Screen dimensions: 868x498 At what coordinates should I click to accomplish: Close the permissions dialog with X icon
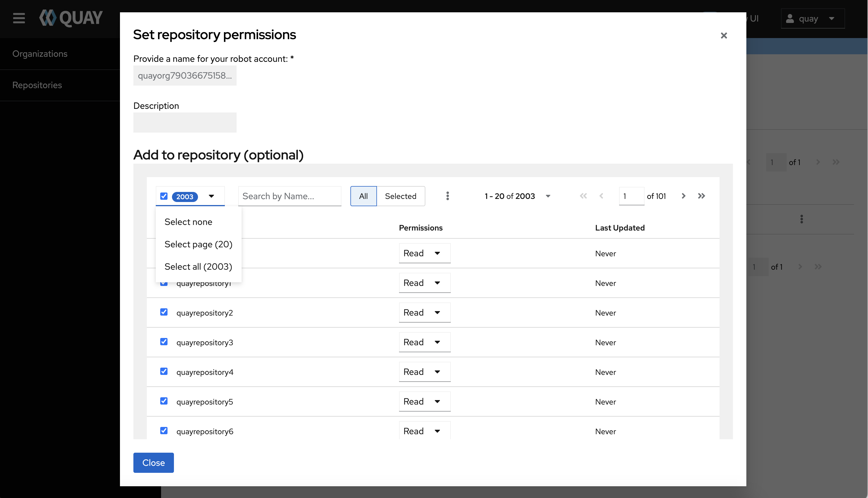(723, 36)
